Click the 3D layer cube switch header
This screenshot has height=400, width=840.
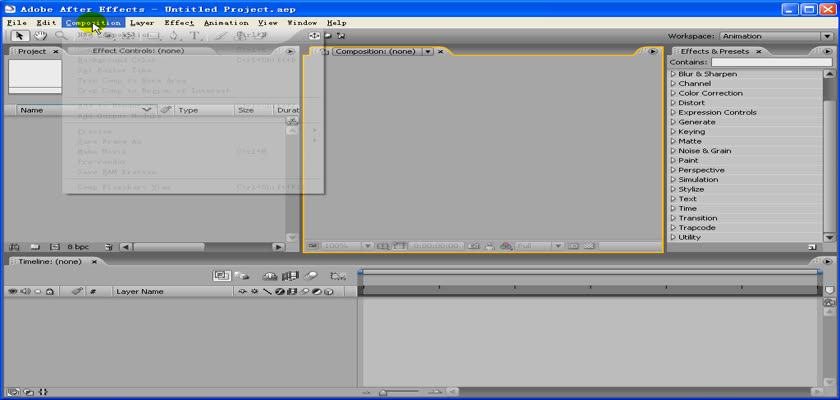(329, 291)
